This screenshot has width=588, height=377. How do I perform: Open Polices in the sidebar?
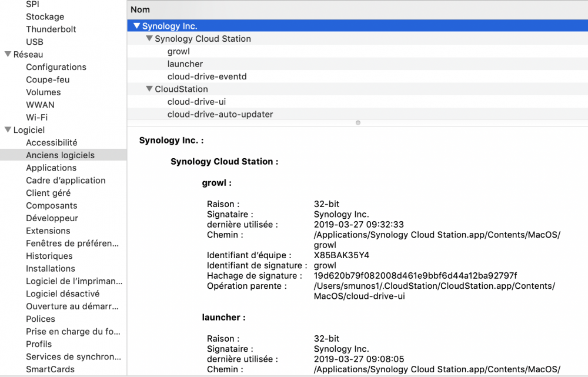click(41, 319)
